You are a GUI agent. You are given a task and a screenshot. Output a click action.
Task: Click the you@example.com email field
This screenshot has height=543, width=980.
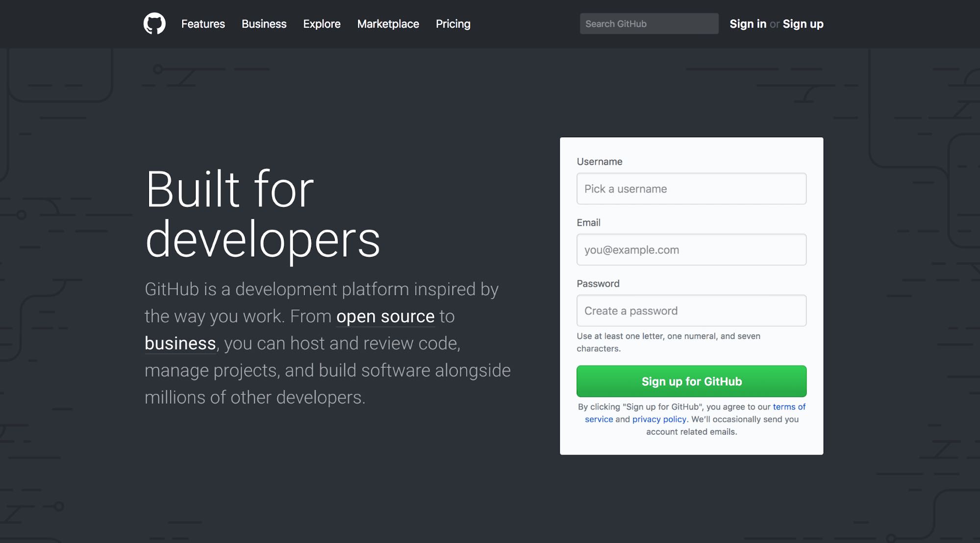point(691,250)
